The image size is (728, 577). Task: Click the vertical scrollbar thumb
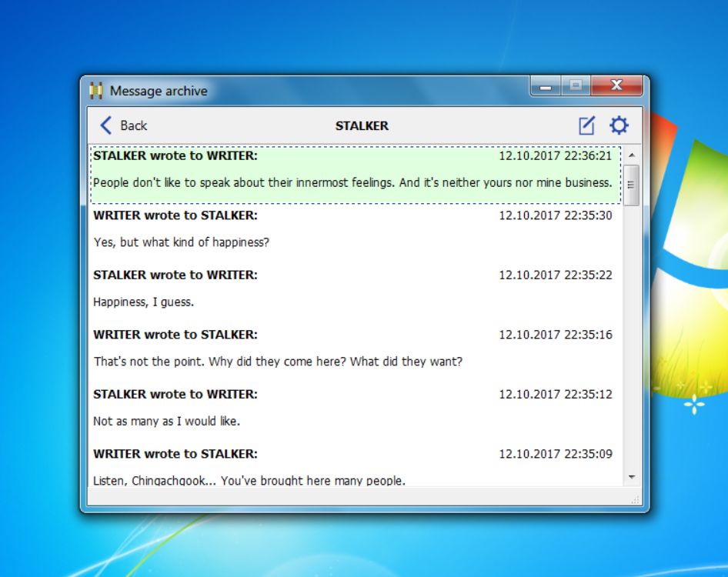point(632,185)
